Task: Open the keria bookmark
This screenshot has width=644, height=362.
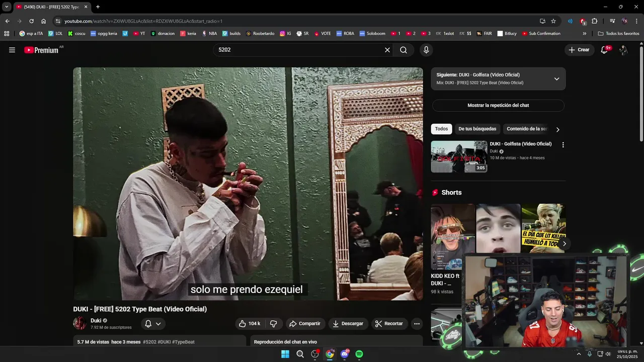Action: point(188,34)
